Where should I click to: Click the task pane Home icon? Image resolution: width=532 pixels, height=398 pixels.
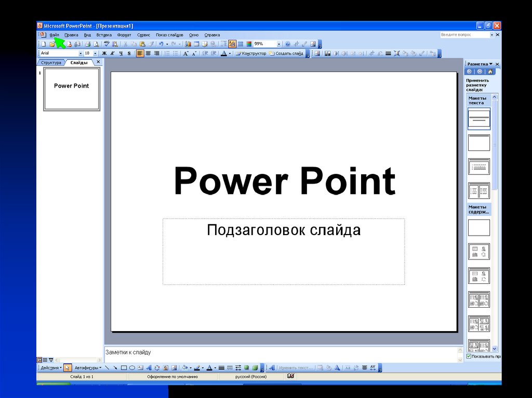pyautogui.click(x=490, y=72)
